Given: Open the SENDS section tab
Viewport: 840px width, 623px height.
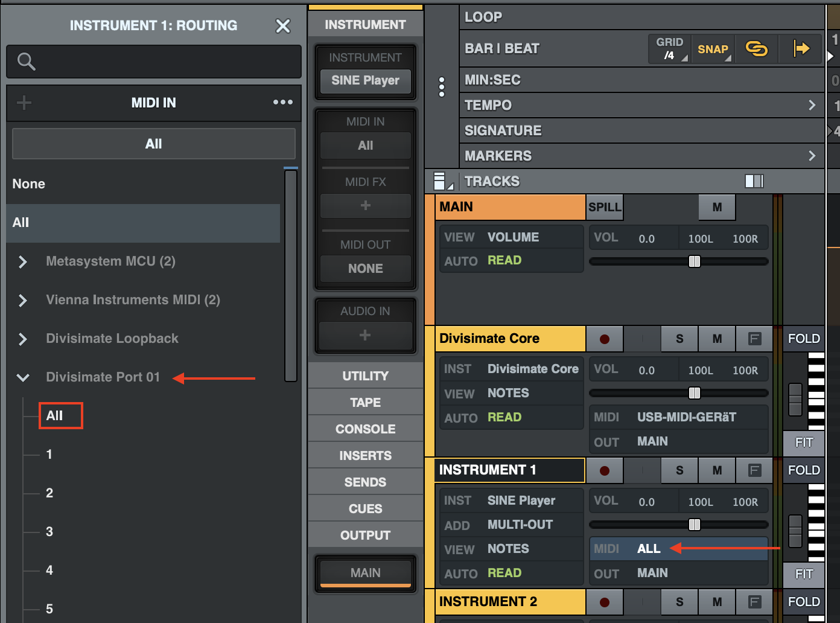Looking at the screenshot, I should tap(365, 482).
